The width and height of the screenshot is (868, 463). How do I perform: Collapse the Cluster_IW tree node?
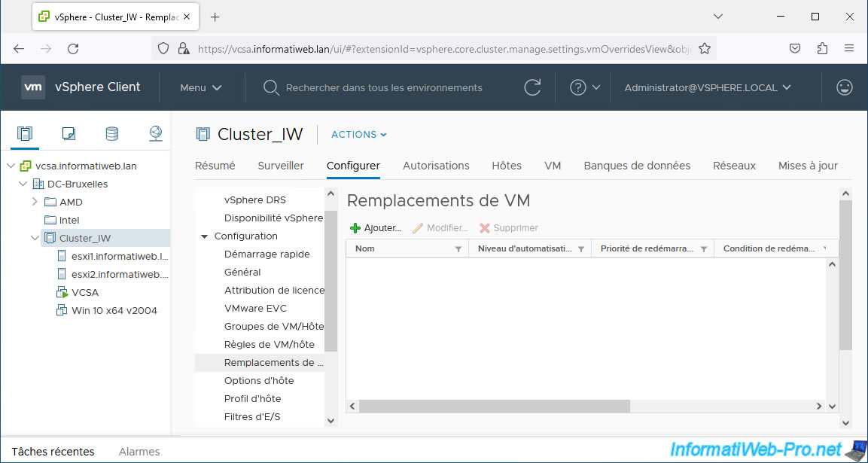pos(35,238)
